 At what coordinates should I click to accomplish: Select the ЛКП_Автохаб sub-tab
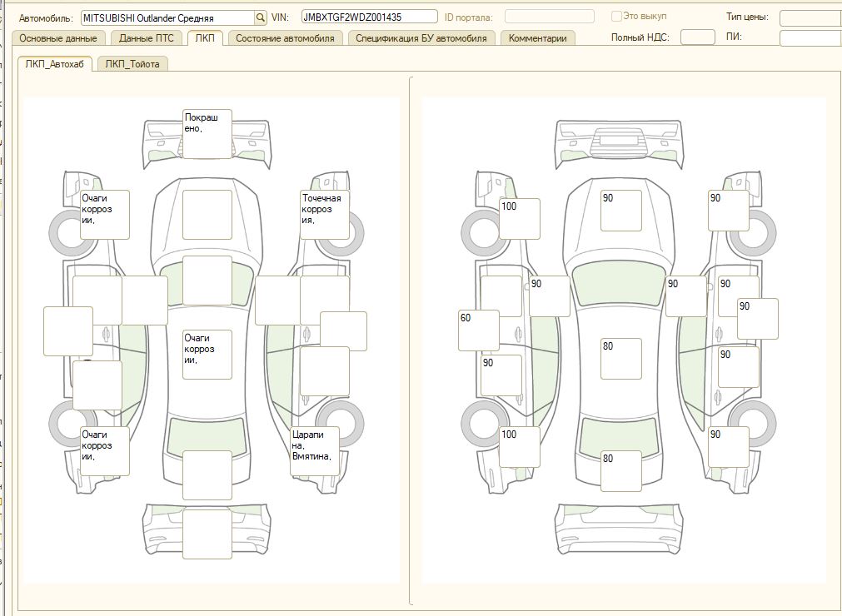point(55,64)
